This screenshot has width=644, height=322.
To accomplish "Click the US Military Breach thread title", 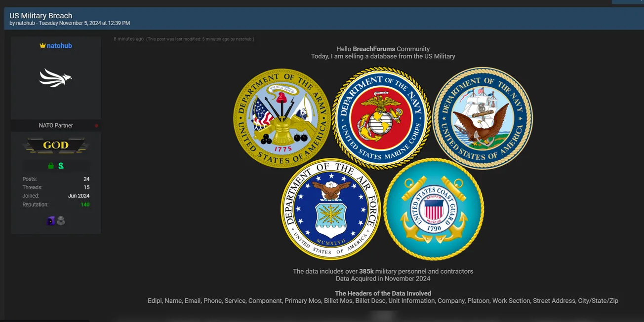I will coord(40,15).
